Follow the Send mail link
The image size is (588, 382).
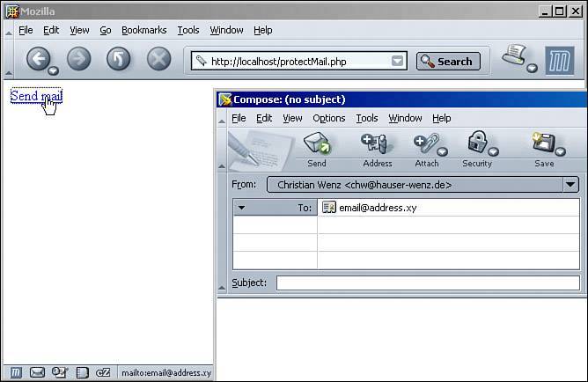36,96
